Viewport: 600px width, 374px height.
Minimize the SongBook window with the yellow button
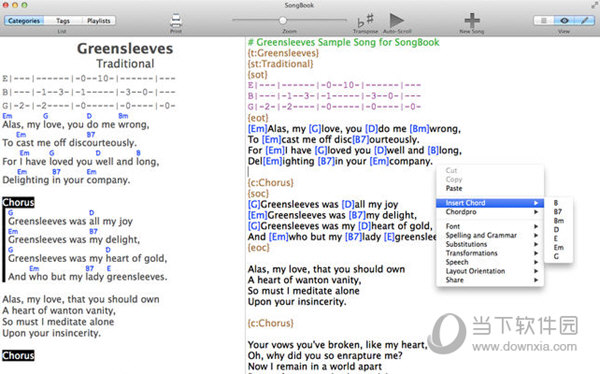(x=15, y=5)
